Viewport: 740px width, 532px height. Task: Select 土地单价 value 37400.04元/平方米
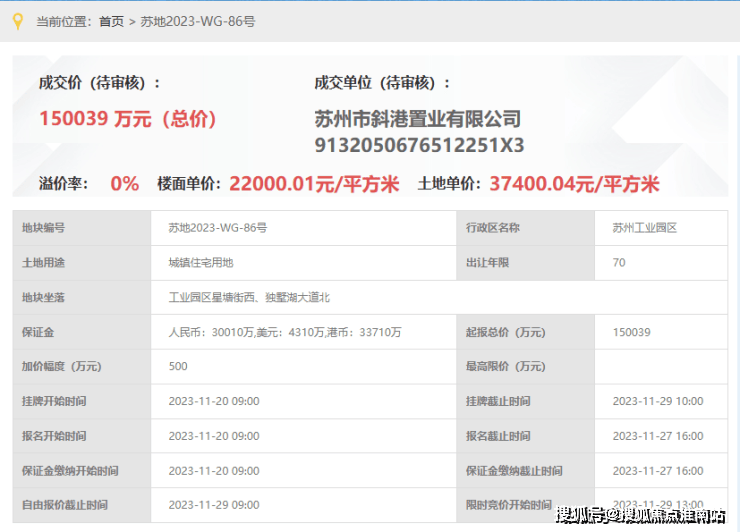click(574, 184)
